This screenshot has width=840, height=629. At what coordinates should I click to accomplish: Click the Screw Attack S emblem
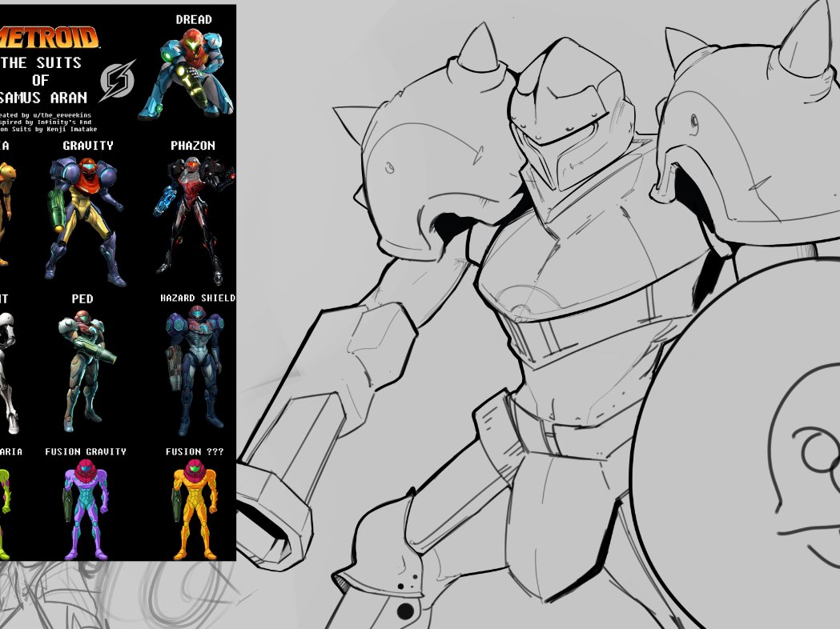(x=118, y=80)
